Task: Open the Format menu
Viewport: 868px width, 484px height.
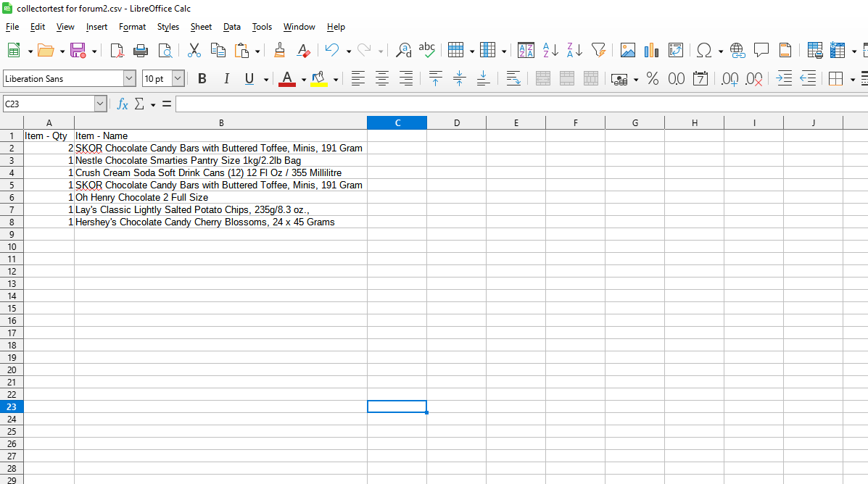Action: pos(132,27)
